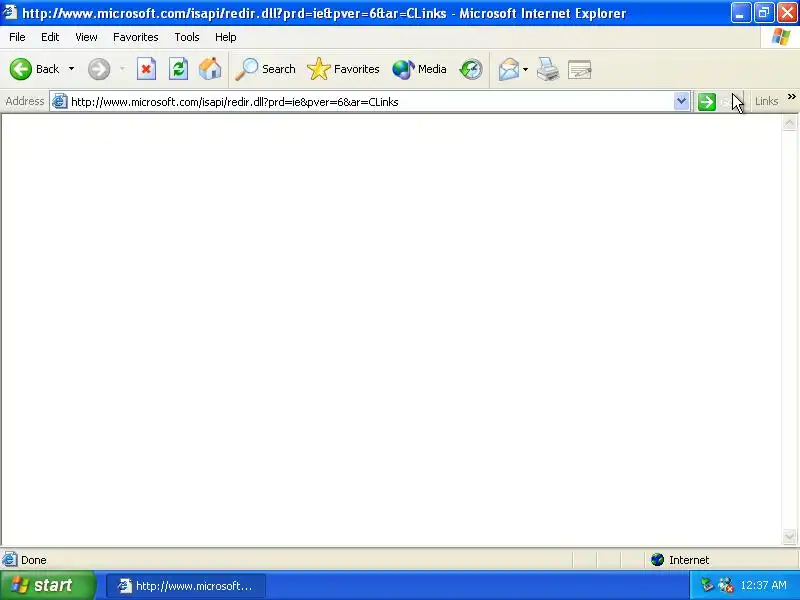
Task: Open the Edit menu
Action: click(x=50, y=37)
